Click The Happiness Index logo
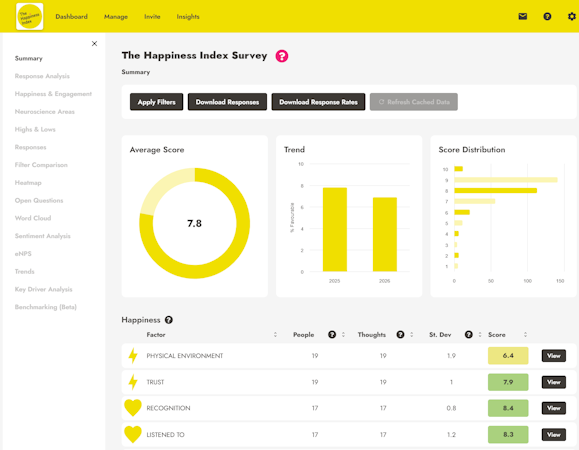 click(30, 17)
